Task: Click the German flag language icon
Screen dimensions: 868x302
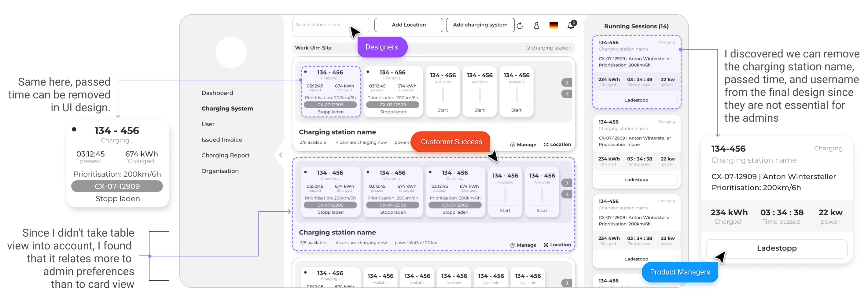Action: click(x=553, y=25)
